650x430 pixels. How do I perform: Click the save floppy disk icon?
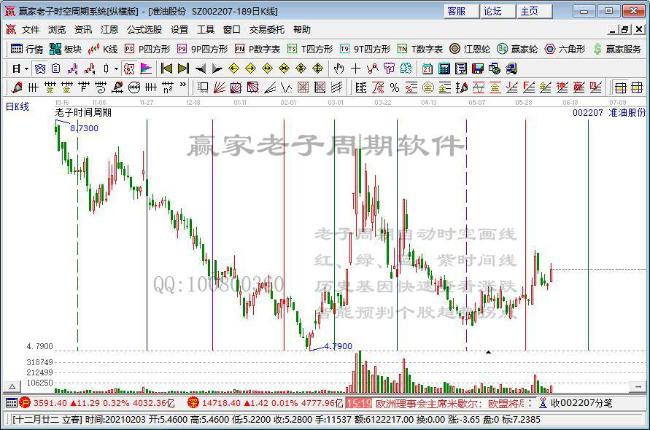tap(478, 68)
